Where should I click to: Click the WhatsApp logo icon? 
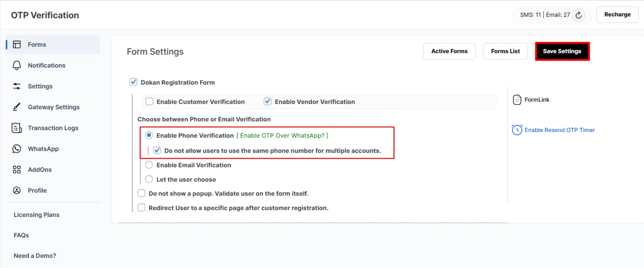pyautogui.click(x=17, y=149)
